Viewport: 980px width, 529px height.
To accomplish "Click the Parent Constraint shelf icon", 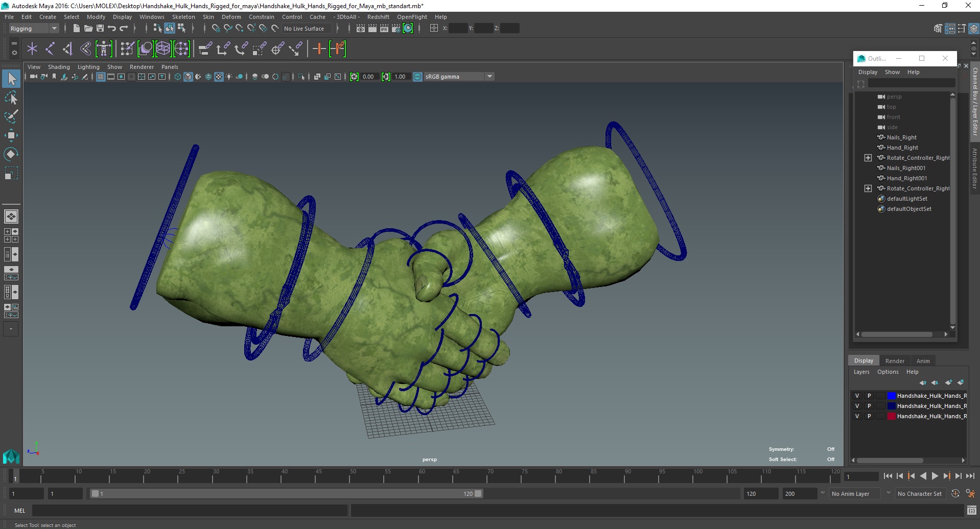I will [205, 49].
